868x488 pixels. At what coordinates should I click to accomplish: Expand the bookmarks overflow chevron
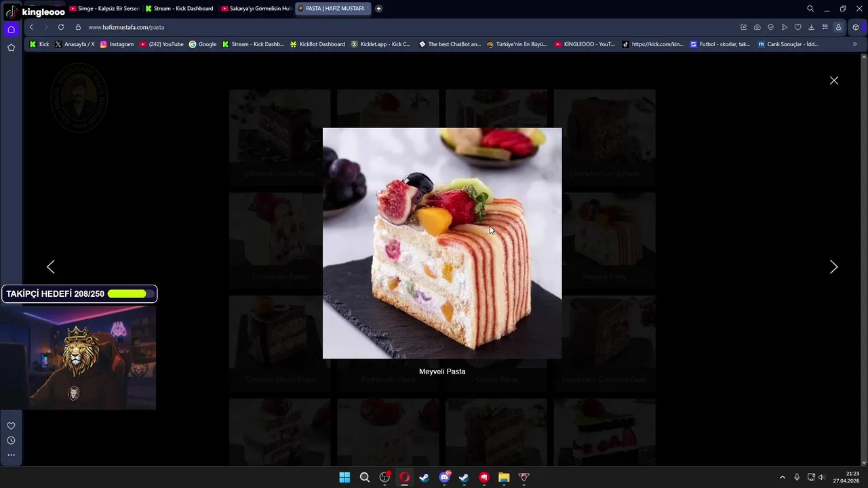[x=854, y=44]
